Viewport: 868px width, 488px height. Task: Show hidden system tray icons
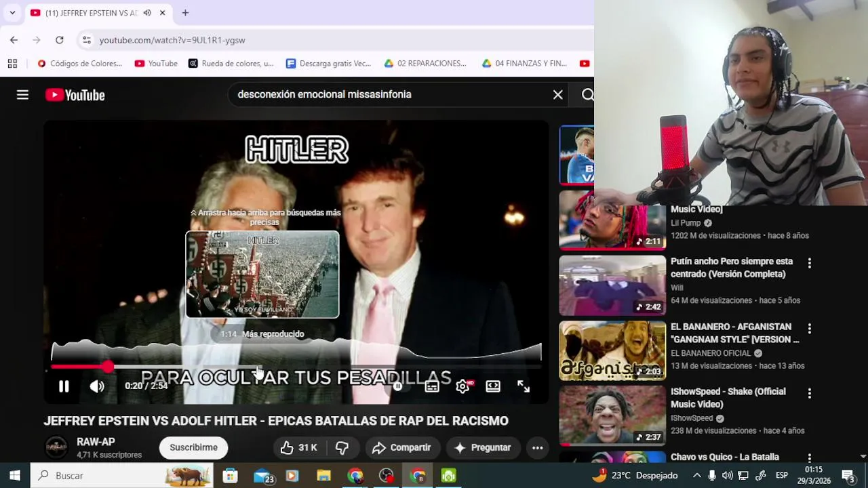[x=696, y=476]
